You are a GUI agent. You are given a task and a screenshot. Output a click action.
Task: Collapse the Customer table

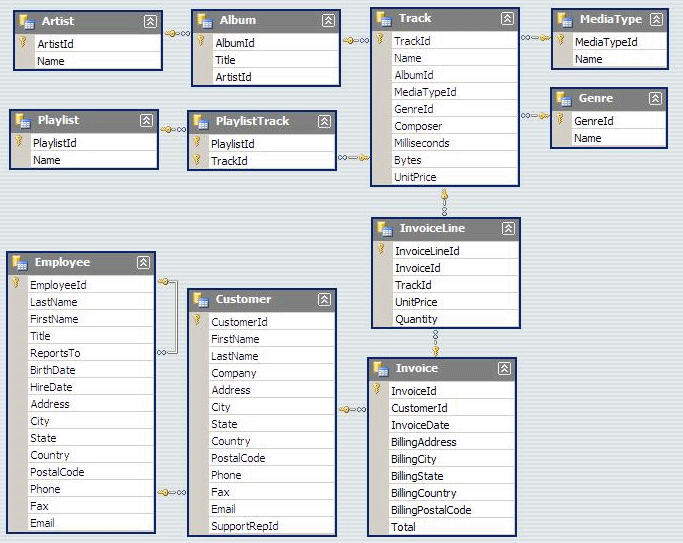tap(324, 299)
